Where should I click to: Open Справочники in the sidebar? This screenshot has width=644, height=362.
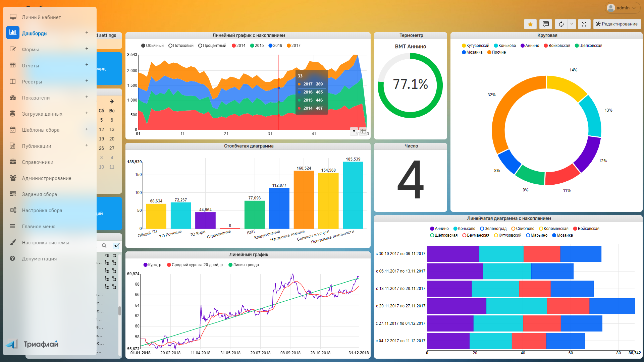[x=38, y=162]
